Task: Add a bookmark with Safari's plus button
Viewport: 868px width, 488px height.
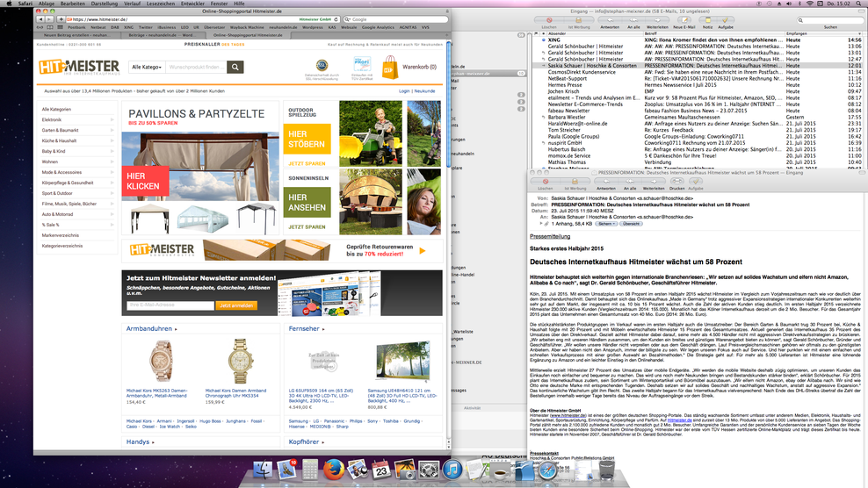Action: (61, 19)
